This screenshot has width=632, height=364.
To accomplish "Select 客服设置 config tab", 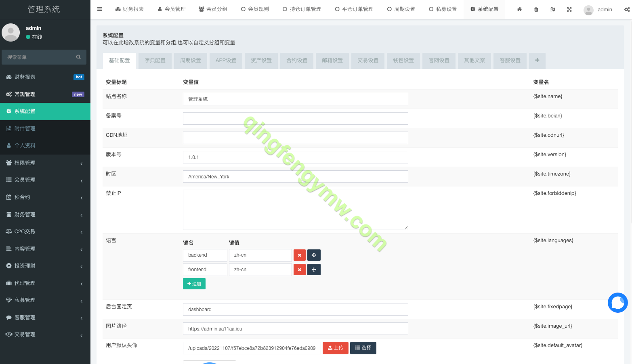I will [x=510, y=61].
